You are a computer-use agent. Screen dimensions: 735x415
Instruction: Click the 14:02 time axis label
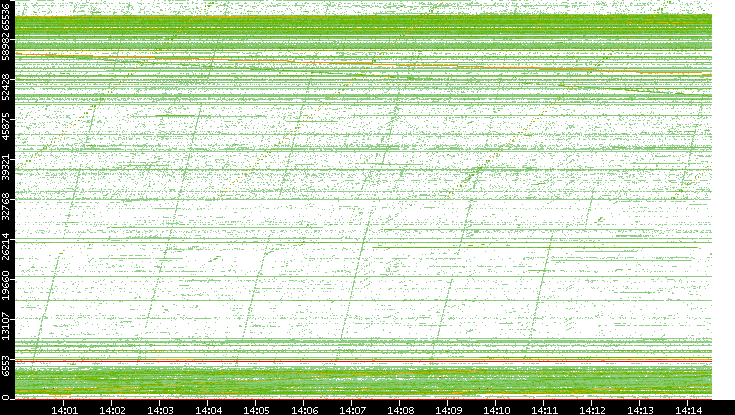pos(112,410)
